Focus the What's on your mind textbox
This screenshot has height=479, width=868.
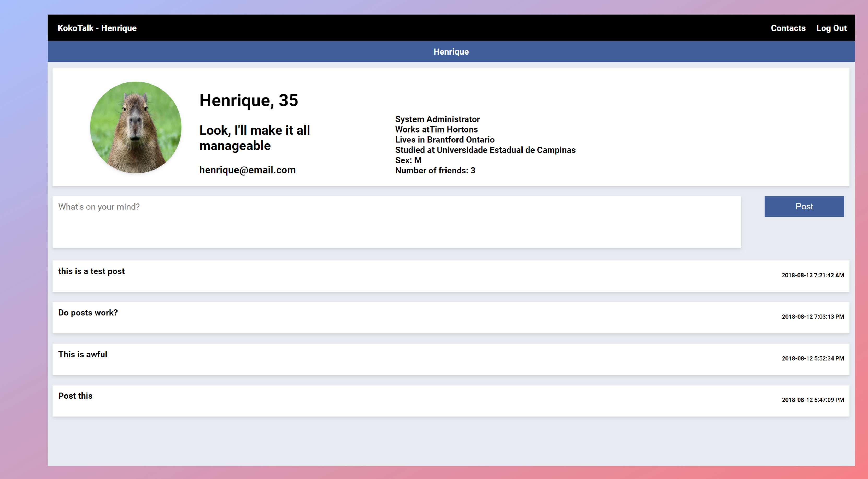point(396,222)
